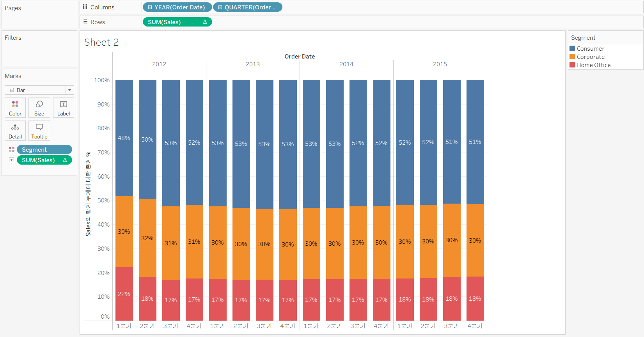Image resolution: width=644 pixels, height=337 pixels.
Task: Click the Columns shelf label
Action: coord(102,7)
